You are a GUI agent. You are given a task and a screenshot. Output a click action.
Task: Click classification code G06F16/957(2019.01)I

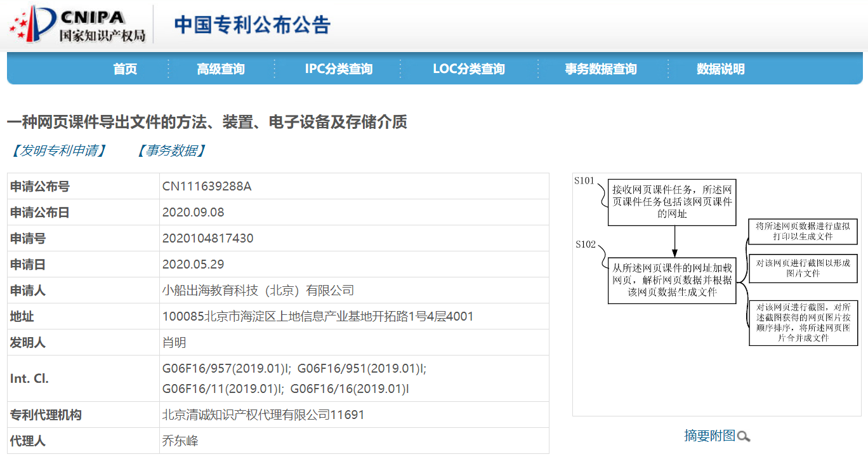(225, 368)
